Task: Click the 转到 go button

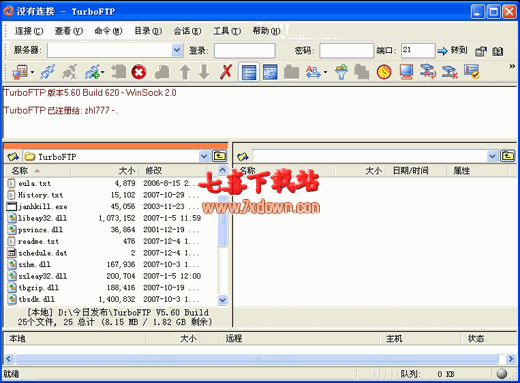Action: point(452,51)
